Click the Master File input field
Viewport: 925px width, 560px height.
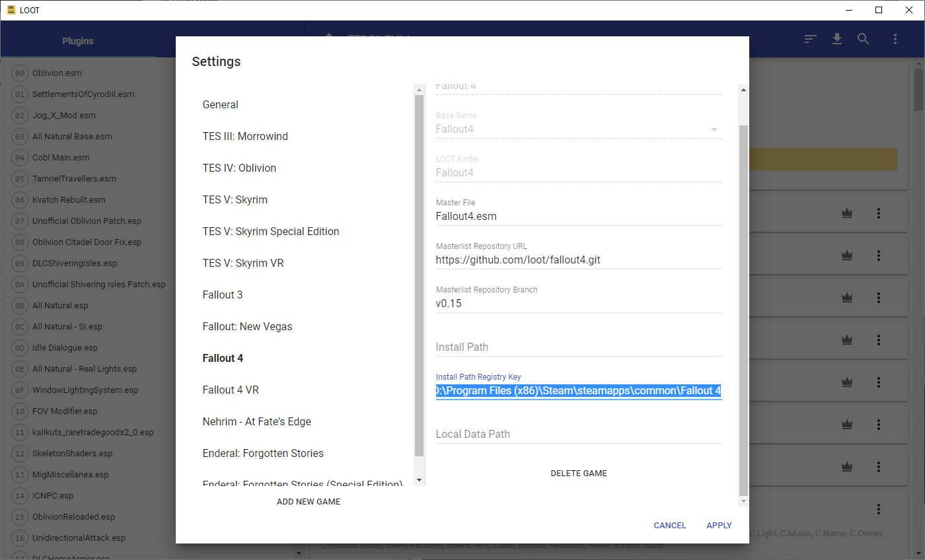point(579,216)
